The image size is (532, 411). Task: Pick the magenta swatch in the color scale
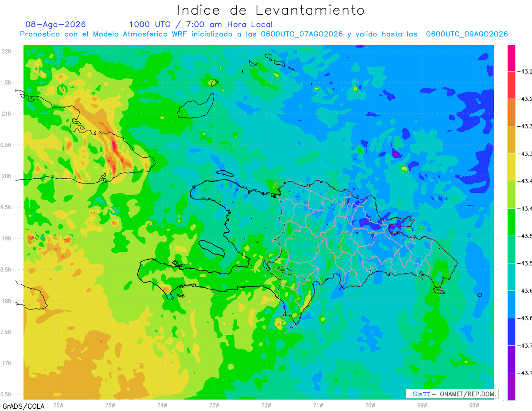pos(511,58)
